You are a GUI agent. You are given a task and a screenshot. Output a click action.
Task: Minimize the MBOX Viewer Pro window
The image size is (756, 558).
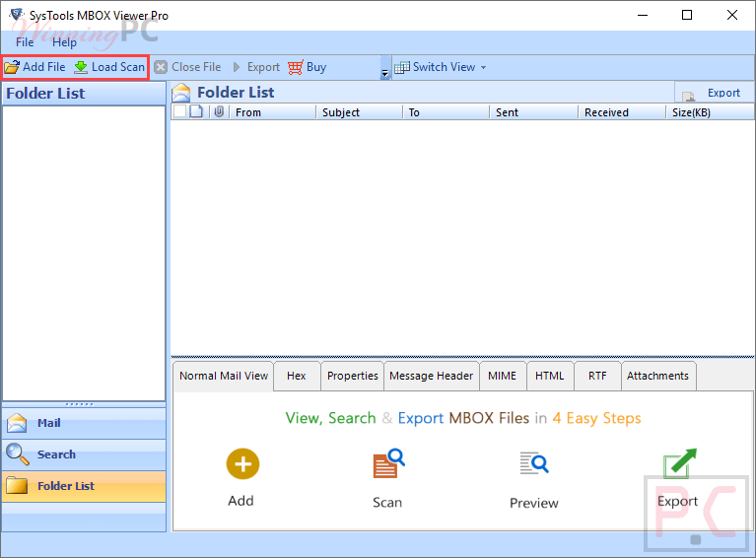point(643,15)
